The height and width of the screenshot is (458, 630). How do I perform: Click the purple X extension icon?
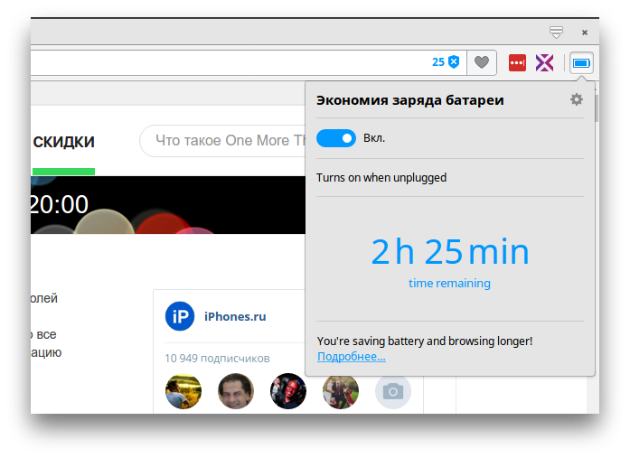pos(544,63)
